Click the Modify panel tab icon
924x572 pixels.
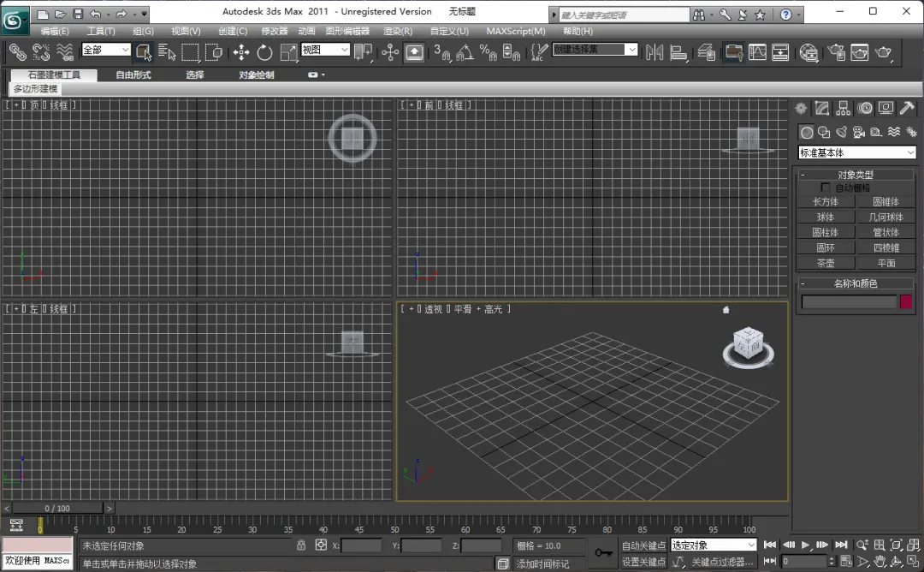[822, 109]
